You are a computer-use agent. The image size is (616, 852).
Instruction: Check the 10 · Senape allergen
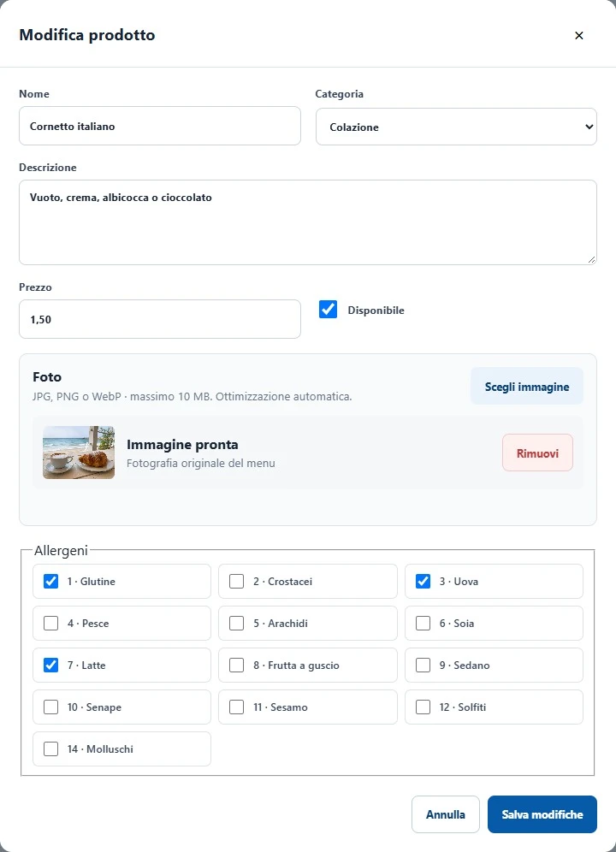coord(50,707)
